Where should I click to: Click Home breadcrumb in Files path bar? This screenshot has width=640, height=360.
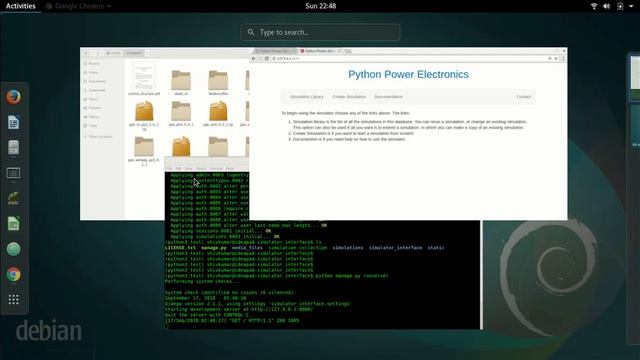coord(113,53)
